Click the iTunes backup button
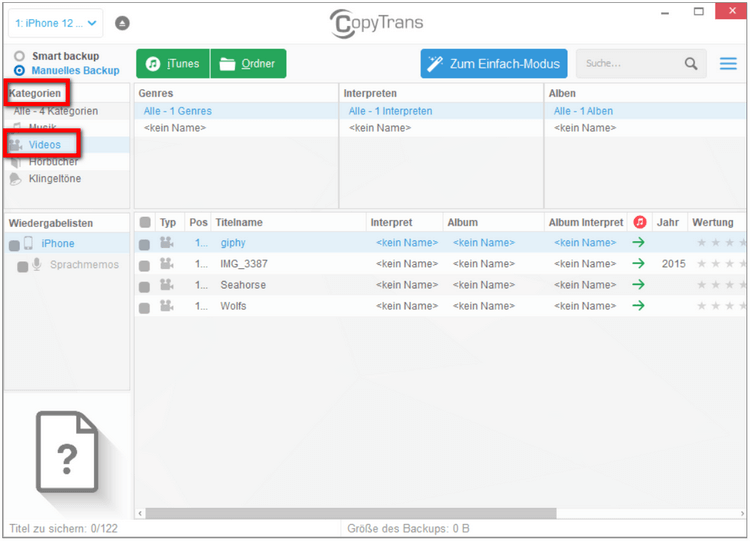The height and width of the screenshot is (541, 750). [173, 63]
